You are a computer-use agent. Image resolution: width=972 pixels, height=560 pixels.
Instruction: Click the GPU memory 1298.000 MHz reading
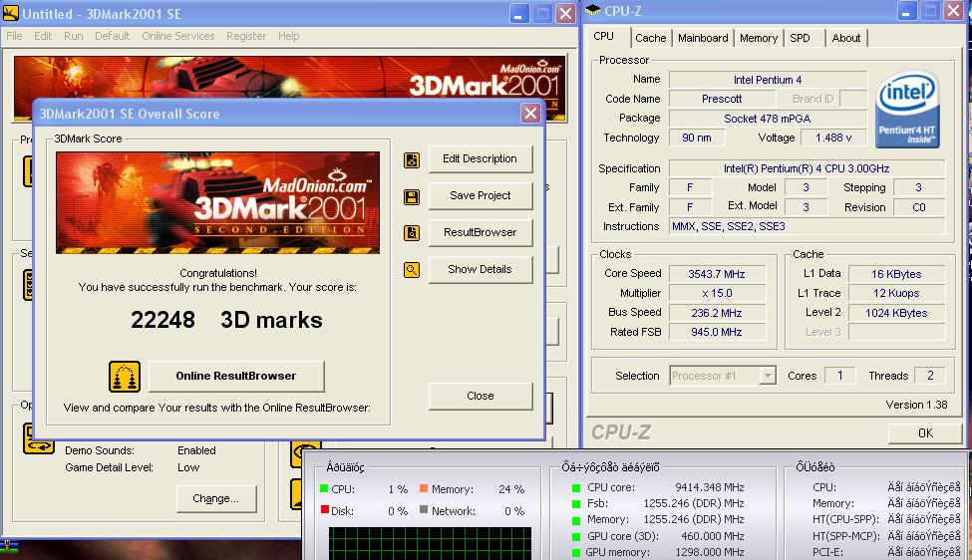coord(709,552)
